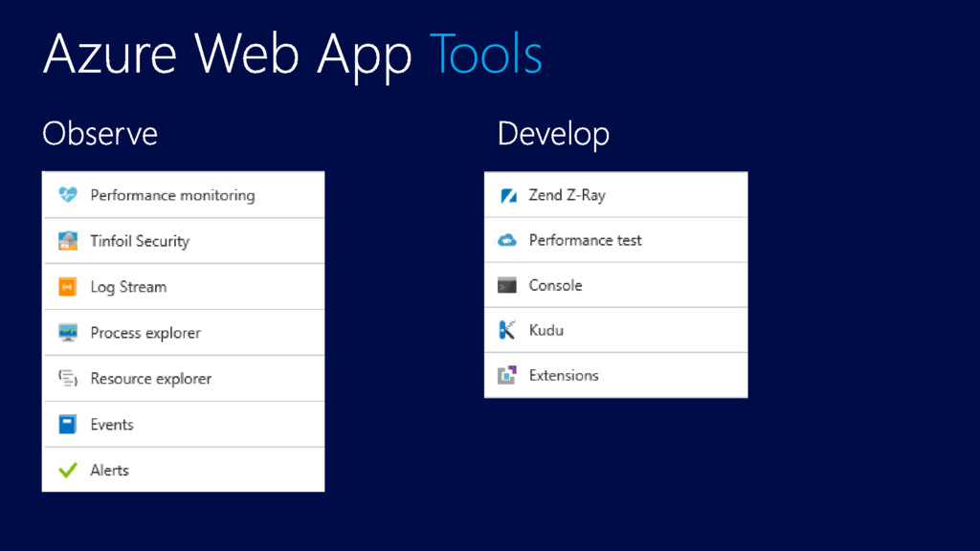Screen dimensions: 980x551
Task: Click the Observe heading
Action: 100,134
